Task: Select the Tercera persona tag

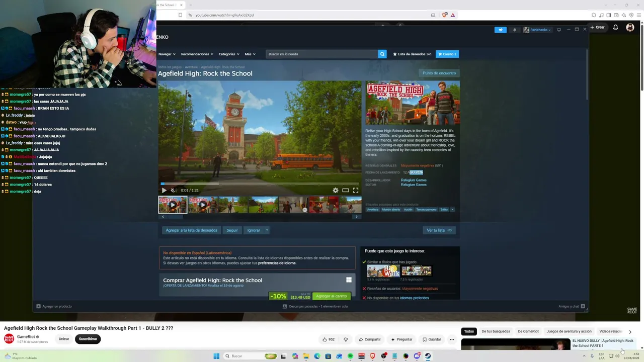Action: tap(426, 209)
